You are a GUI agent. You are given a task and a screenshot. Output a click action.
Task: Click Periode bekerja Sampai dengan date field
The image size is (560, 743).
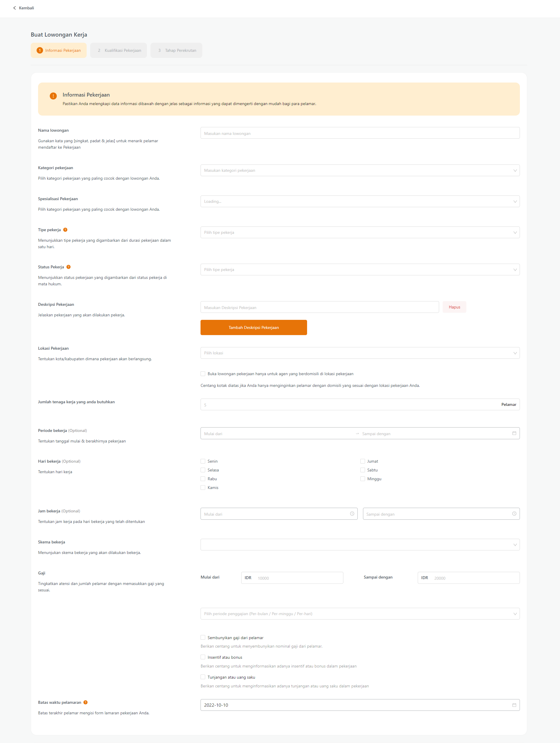435,434
